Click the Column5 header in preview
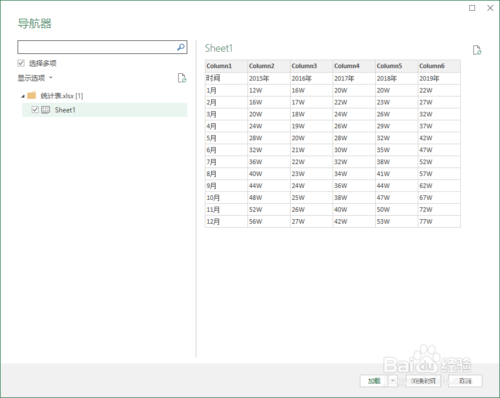This screenshot has height=398, width=500. (x=396, y=66)
